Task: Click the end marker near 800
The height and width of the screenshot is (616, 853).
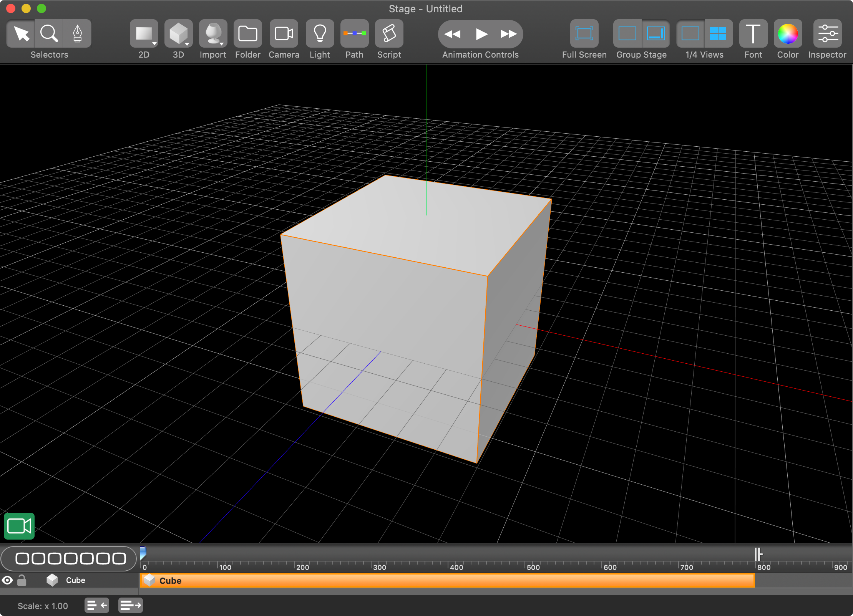Action: point(758,554)
